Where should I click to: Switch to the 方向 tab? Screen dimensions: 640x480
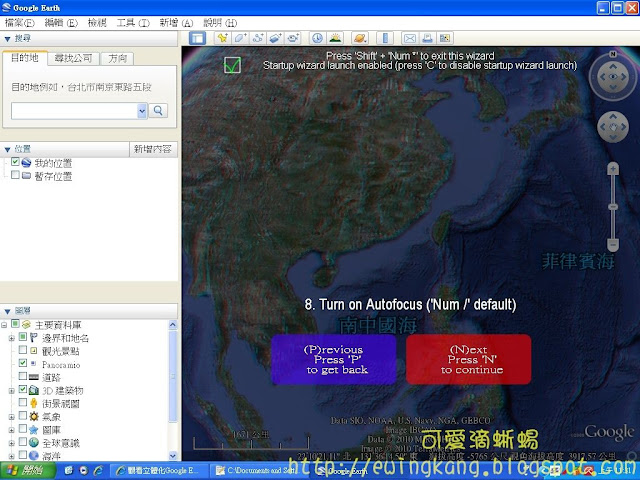(117, 59)
